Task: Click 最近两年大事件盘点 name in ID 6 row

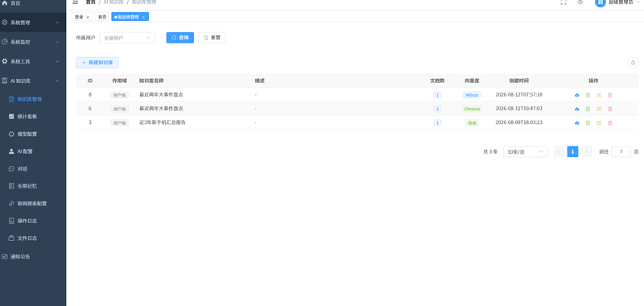Action: (161, 109)
